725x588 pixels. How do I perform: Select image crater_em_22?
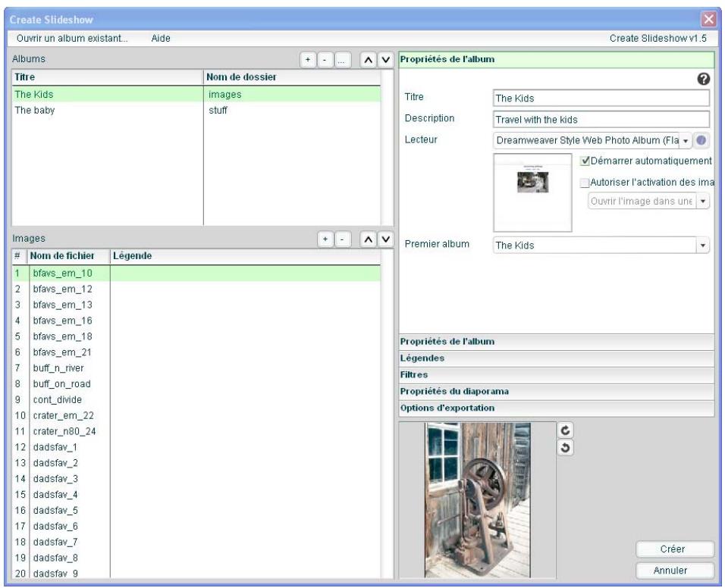click(x=196, y=415)
